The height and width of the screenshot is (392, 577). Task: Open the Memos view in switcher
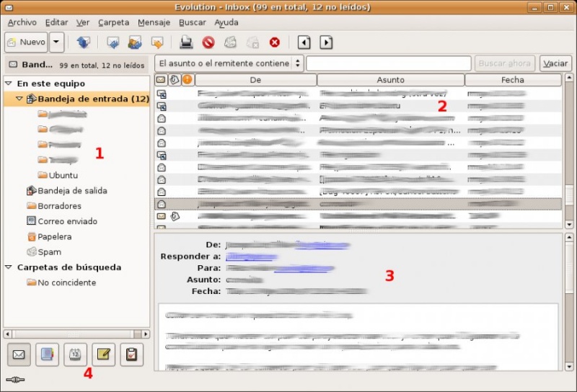pos(103,355)
